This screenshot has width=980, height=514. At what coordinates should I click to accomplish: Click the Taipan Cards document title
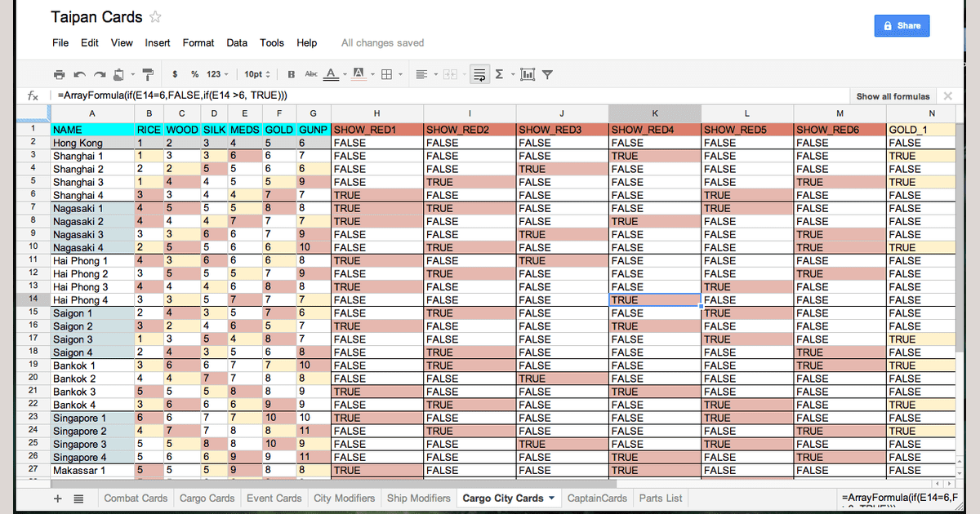click(x=96, y=17)
